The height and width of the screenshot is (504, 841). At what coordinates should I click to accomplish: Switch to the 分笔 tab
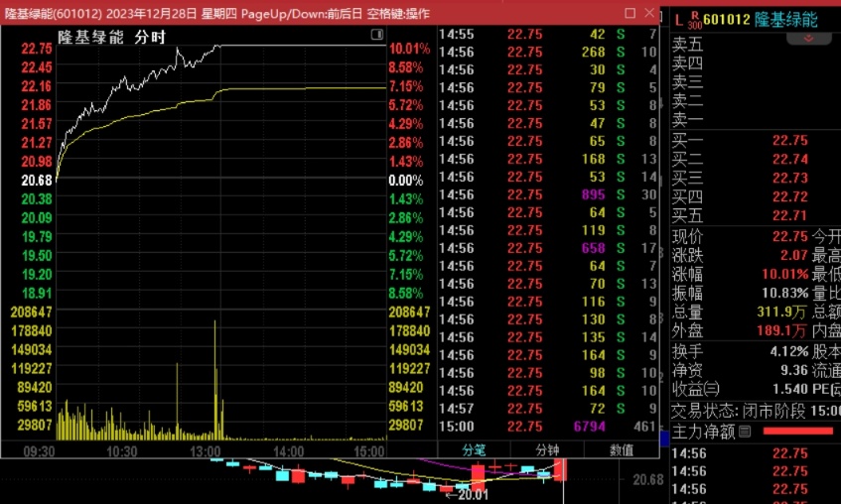pyautogui.click(x=474, y=449)
